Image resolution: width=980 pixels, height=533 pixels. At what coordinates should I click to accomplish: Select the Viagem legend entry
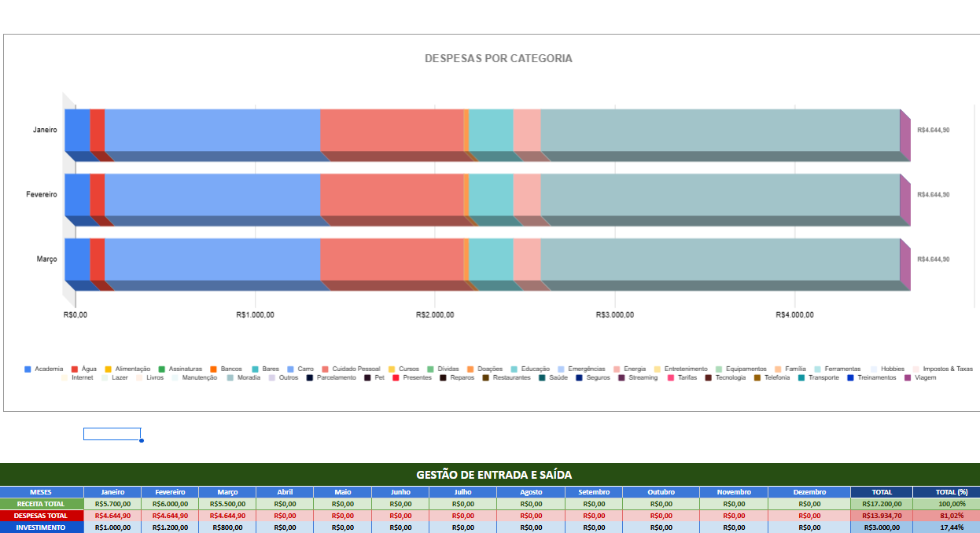click(923, 377)
